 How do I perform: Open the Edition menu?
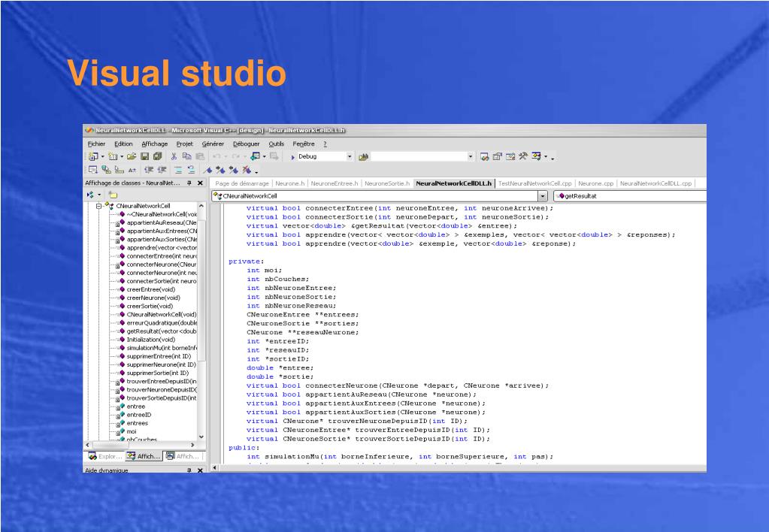123,144
